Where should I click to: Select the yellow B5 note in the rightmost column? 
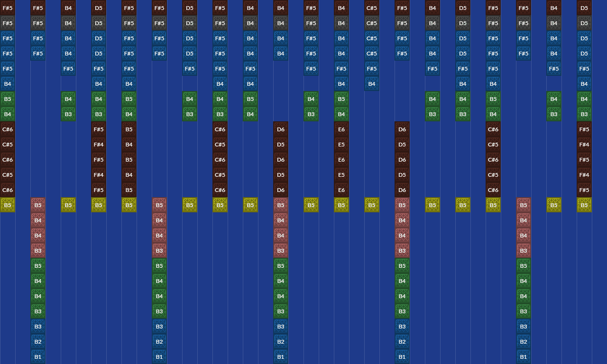584,205
